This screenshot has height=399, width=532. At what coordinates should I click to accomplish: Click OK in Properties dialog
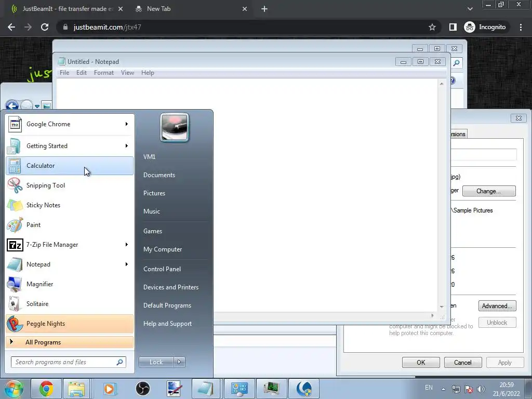[421, 362]
